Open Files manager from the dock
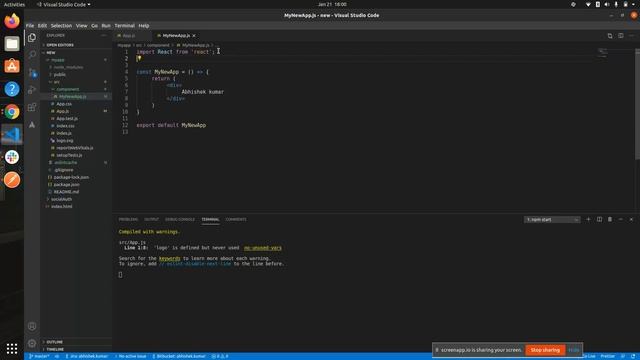The width and height of the screenshot is (640, 360). [12, 44]
